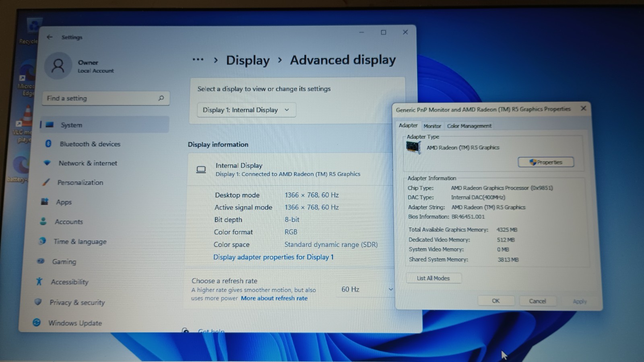Click OK in adapter properties dialog
This screenshot has height=362, width=644.
496,301
